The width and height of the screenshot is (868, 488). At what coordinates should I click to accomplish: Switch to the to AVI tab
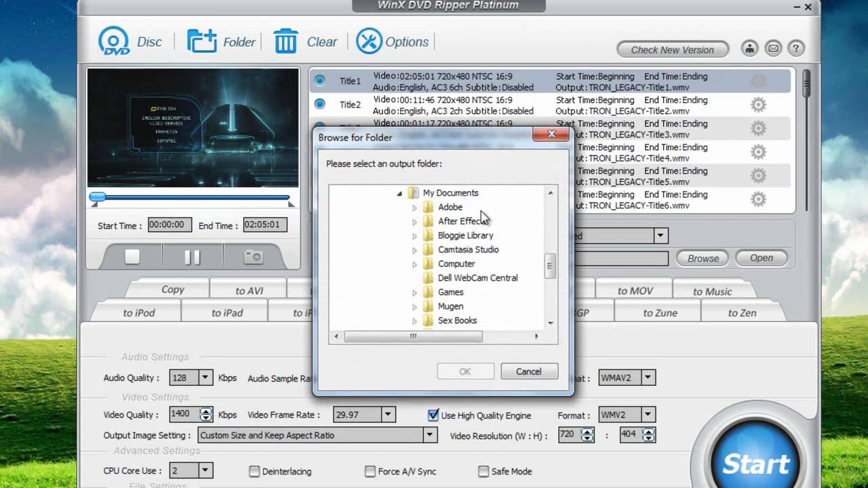point(249,290)
